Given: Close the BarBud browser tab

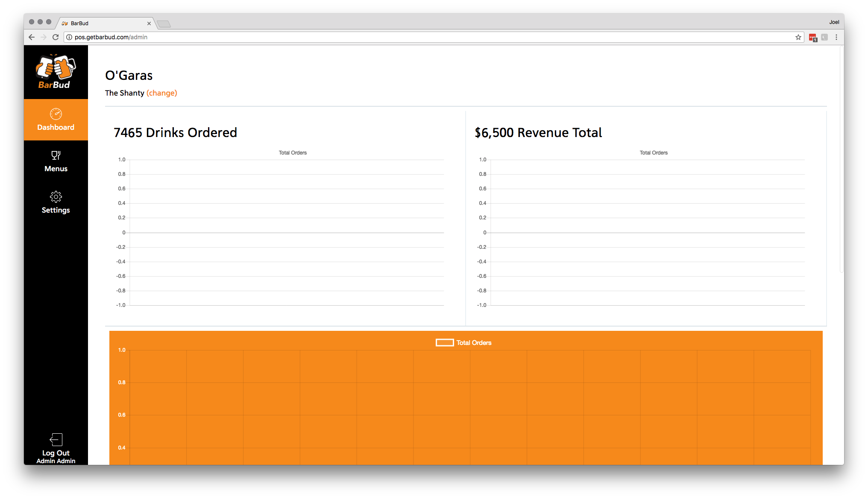Looking at the screenshot, I should (x=149, y=23).
